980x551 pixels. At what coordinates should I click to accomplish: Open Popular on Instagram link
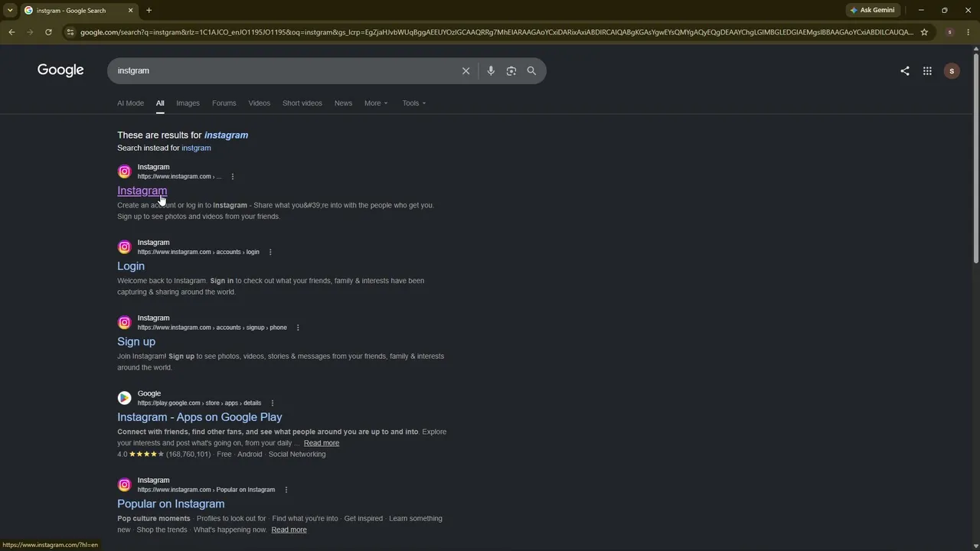tap(171, 504)
